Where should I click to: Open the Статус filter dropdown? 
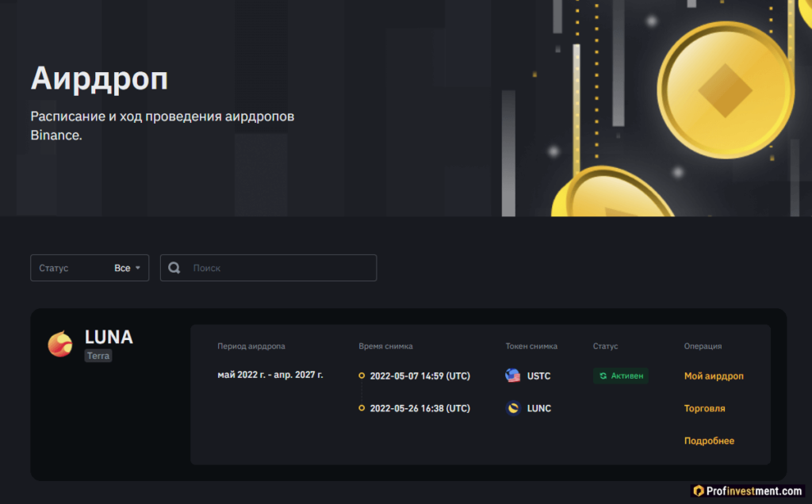point(89,268)
